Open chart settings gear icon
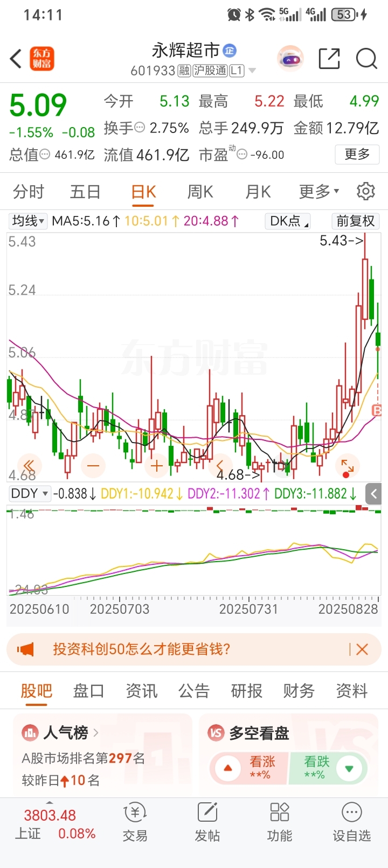Image resolution: width=388 pixels, height=868 pixels. point(366,191)
